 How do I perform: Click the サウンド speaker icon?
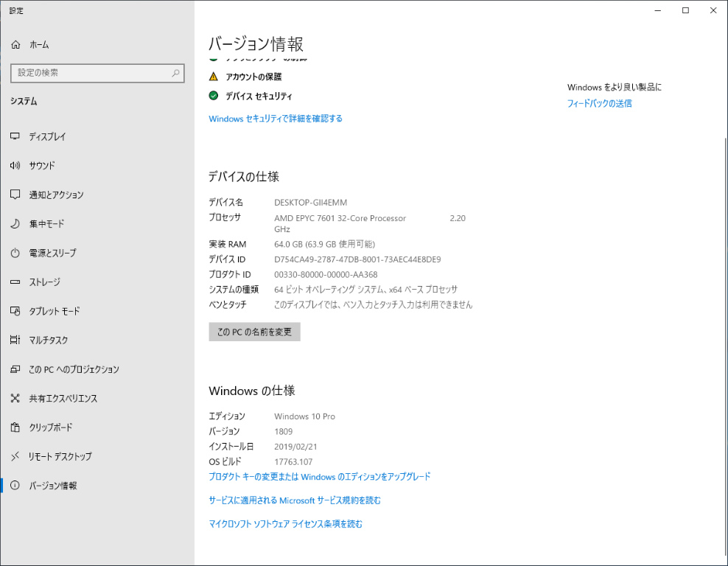tap(15, 165)
